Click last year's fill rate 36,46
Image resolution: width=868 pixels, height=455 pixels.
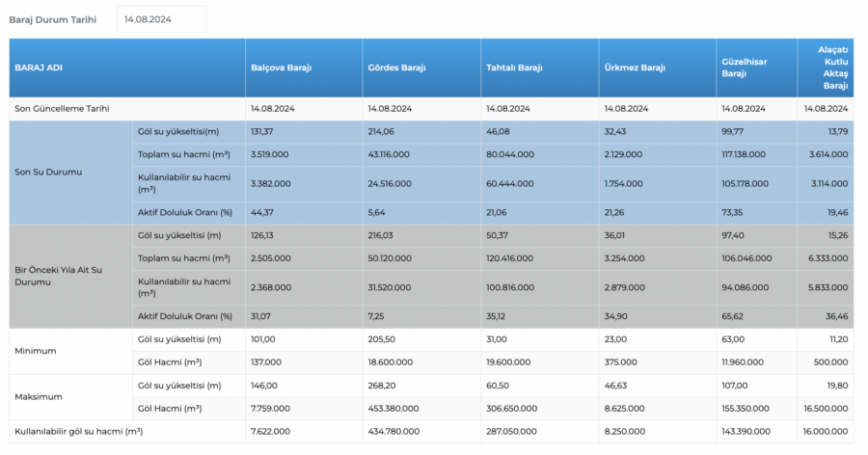click(x=836, y=316)
